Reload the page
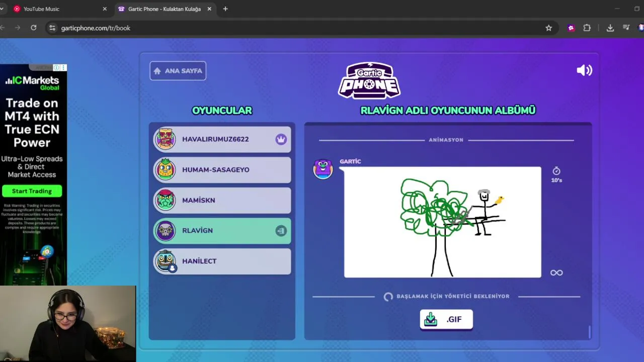 pyautogui.click(x=34, y=28)
